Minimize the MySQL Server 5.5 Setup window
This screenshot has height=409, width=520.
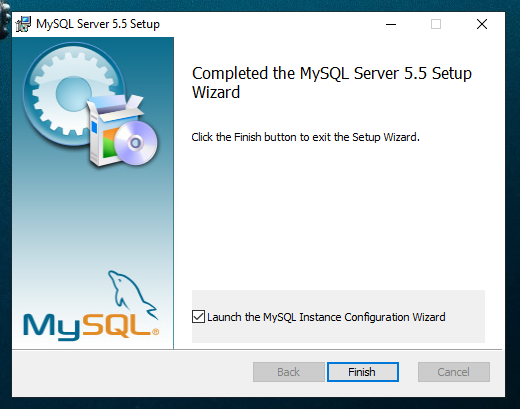[391, 24]
